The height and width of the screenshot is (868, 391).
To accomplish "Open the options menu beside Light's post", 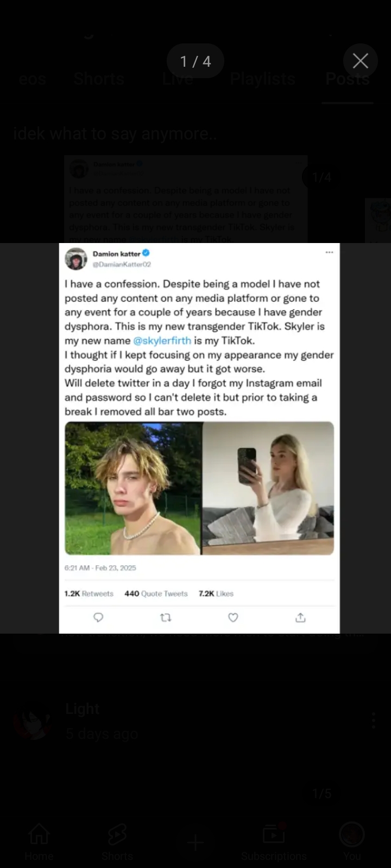I will pyautogui.click(x=374, y=720).
